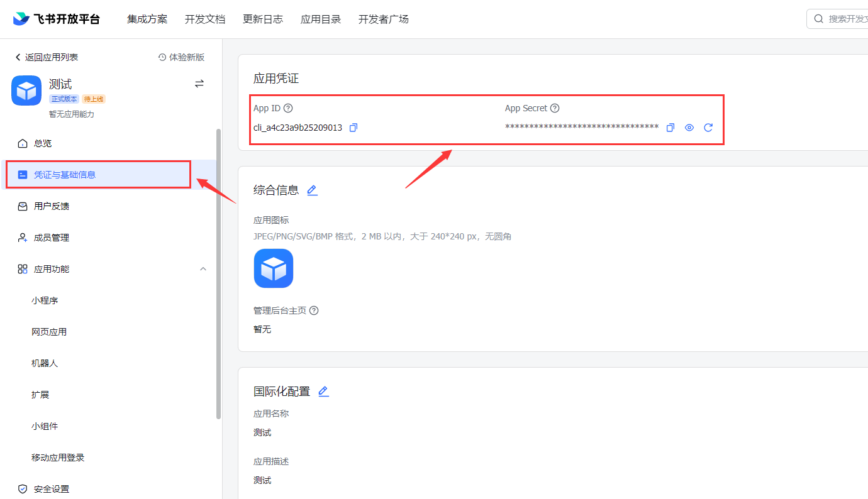The height and width of the screenshot is (499, 868).
Task: Click the App ID help question mark
Action: pos(288,108)
